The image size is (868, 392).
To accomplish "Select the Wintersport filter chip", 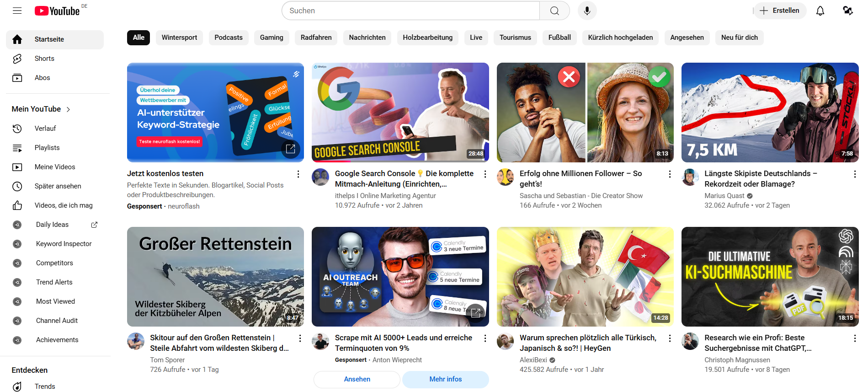I will [x=179, y=38].
